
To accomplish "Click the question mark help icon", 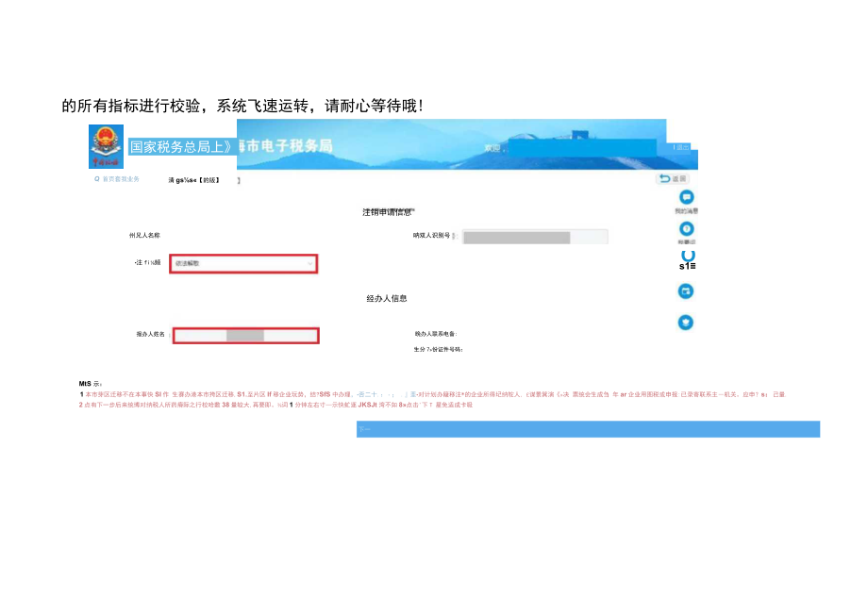I will 685,229.
